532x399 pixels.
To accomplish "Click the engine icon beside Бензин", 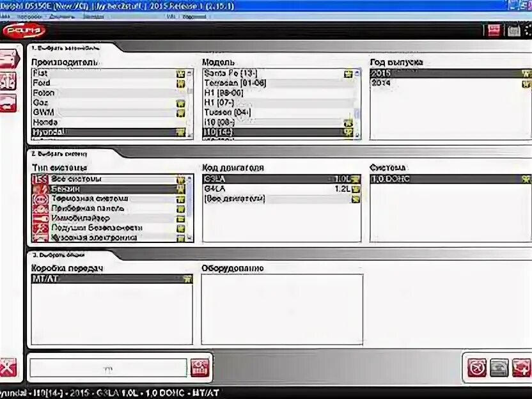I will (40, 189).
